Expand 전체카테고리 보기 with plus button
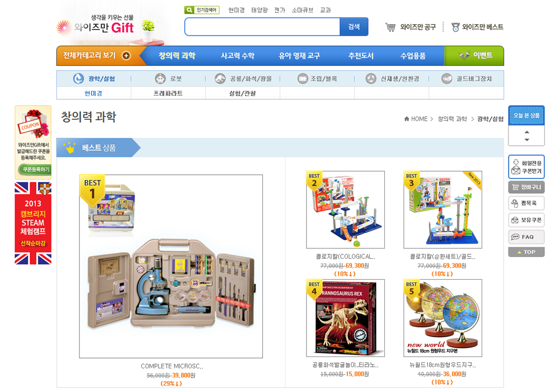The image size is (559, 392). point(126,55)
